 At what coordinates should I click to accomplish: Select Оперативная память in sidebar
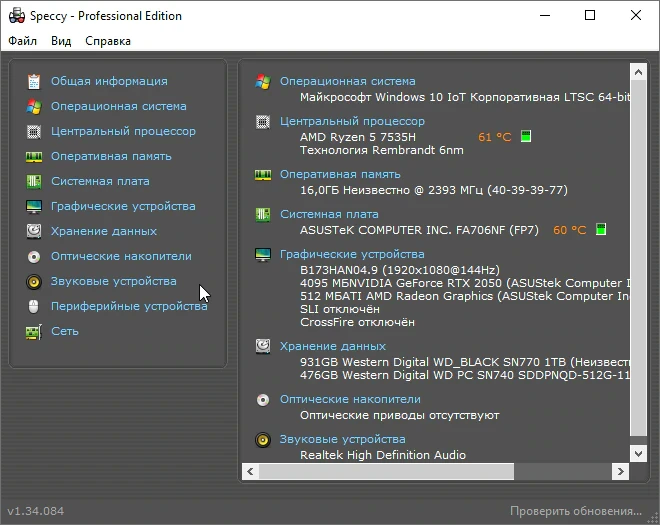tap(112, 156)
